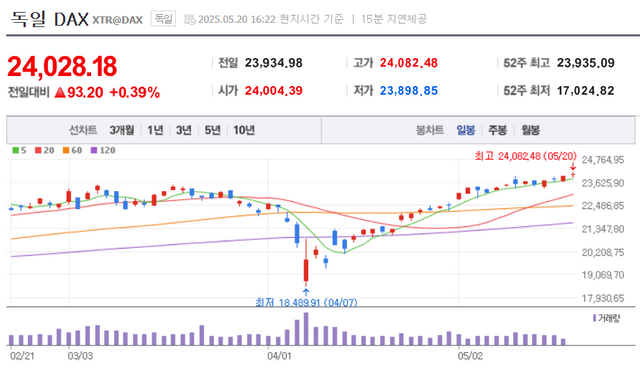This screenshot has width=640, height=372.
Task: Click the 05/02 date axis label
Action: tap(470, 356)
